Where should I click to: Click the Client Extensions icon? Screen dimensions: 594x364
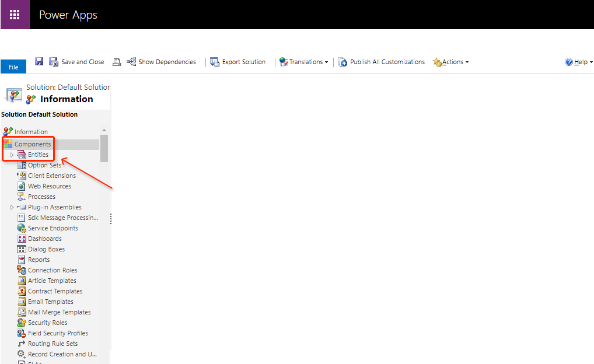click(22, 176)
